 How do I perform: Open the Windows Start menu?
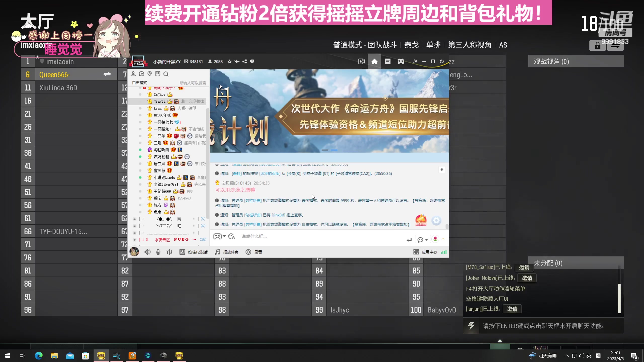point(7,356)
